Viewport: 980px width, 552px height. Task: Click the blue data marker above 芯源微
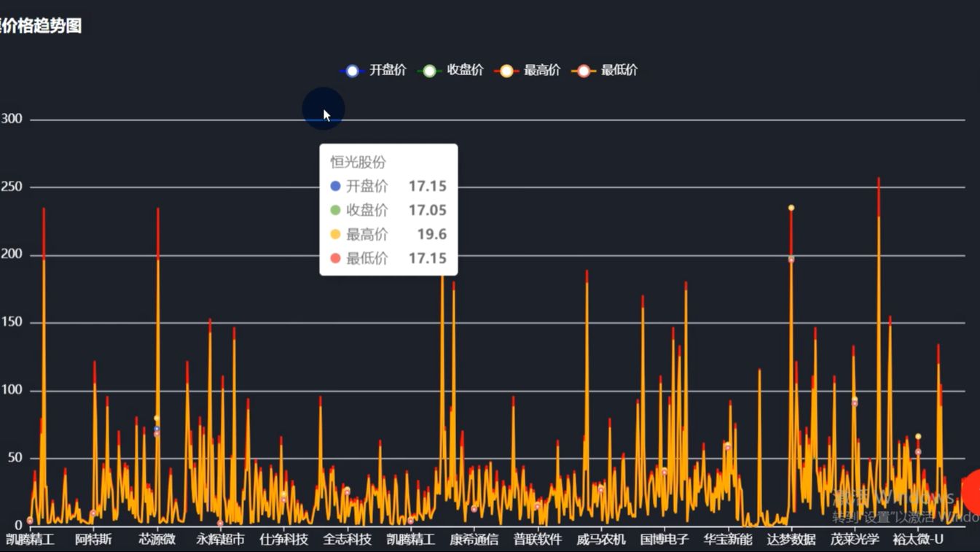157,429
